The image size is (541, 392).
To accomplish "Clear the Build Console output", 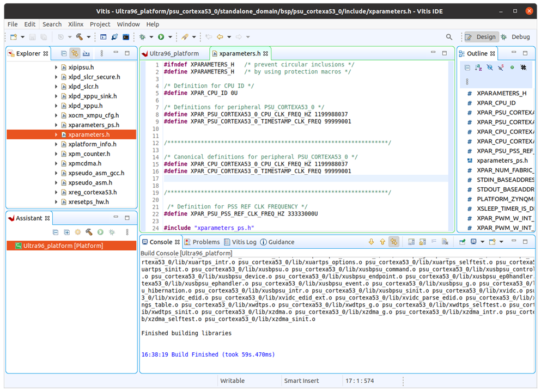I will point(445,241).
